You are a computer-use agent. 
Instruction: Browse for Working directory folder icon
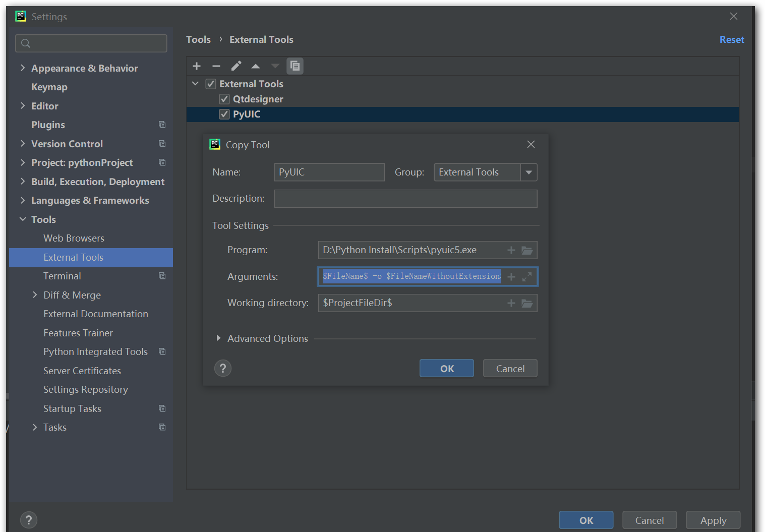click(527, 303)
